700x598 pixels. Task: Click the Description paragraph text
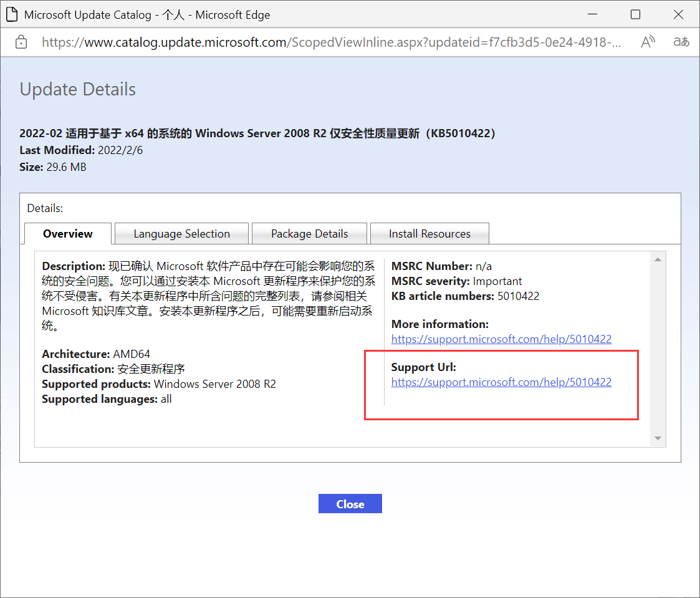[x=208, y=296]
